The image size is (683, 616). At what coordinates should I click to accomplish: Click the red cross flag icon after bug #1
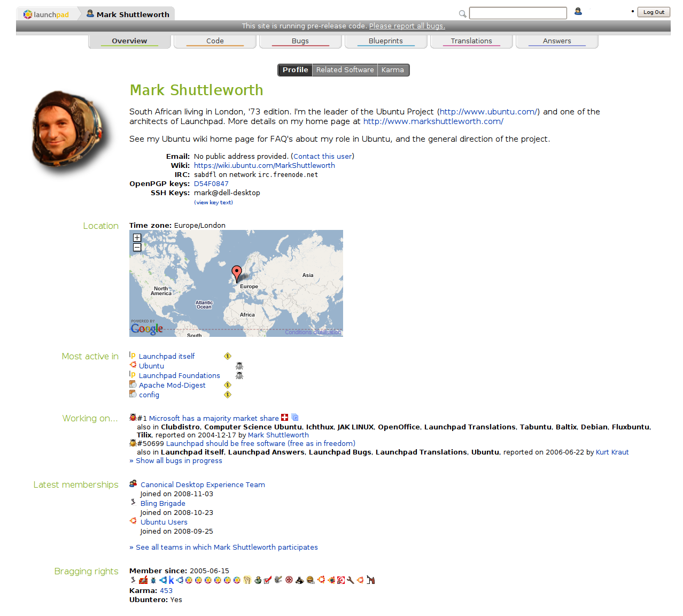click(285, 418)
